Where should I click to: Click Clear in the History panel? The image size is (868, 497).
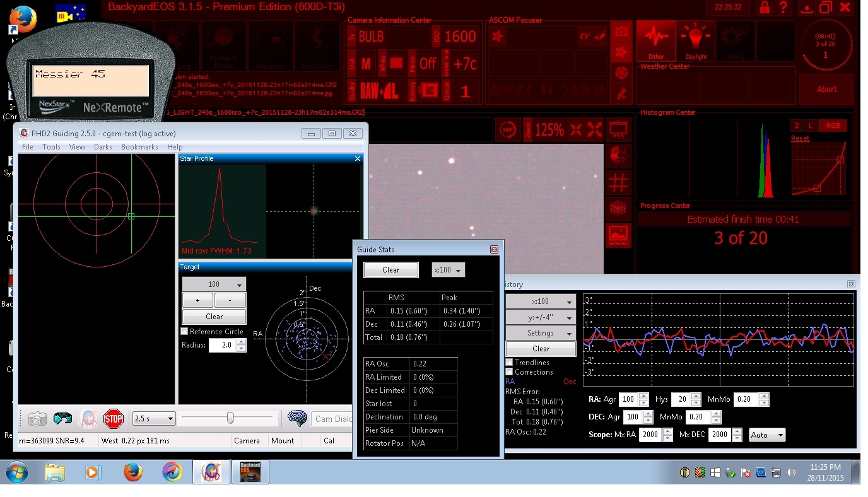pyautogui.click(x=541, y=349)
